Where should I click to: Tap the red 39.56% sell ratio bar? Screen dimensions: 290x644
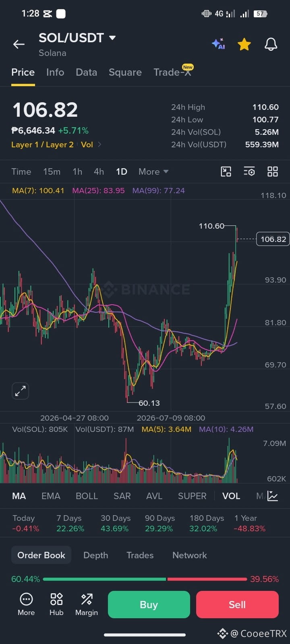point(207,579)
